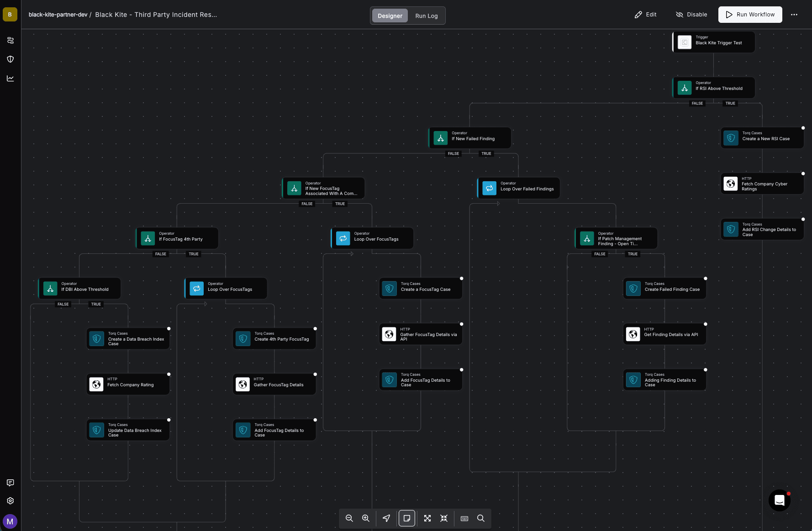Open the black-kite-partner-dev breadcrumb link
Screen dimensions: 812x531
coord(58,15)
